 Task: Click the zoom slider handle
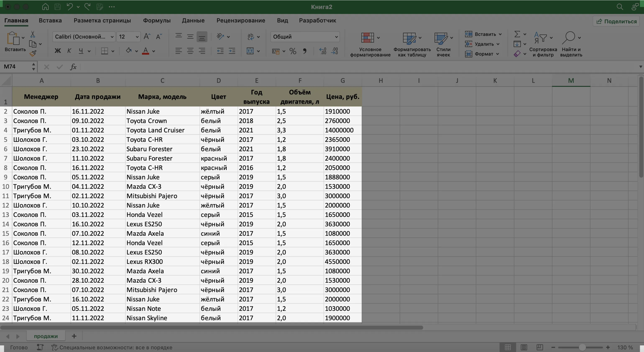click(x=582, y=347)
